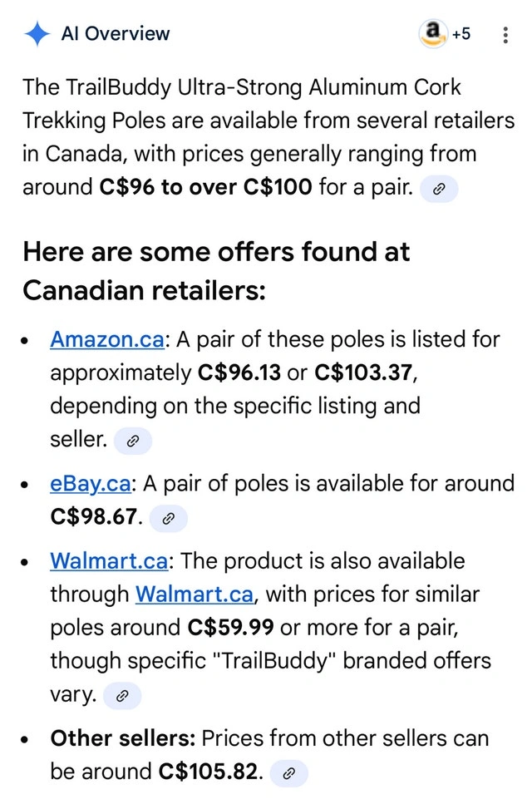Click the AI Overview sparkle icon
This screenshot has width=532, height=804.
point(37,33)
